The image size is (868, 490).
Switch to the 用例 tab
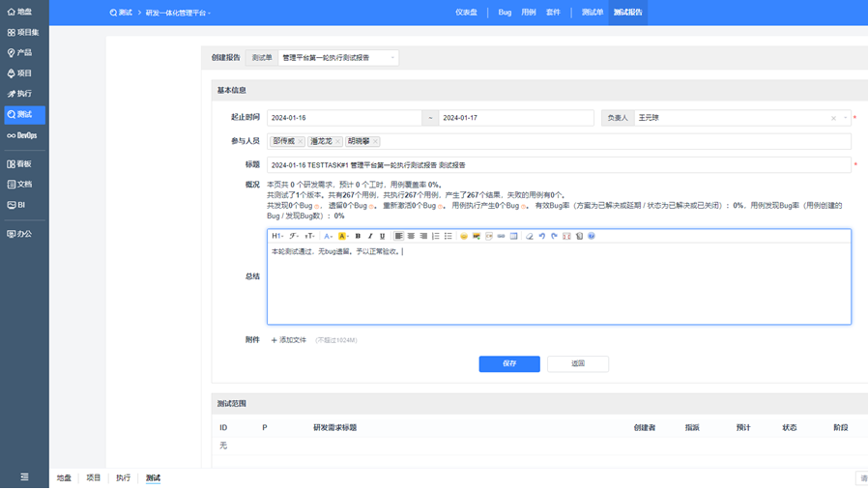[529, 13]
